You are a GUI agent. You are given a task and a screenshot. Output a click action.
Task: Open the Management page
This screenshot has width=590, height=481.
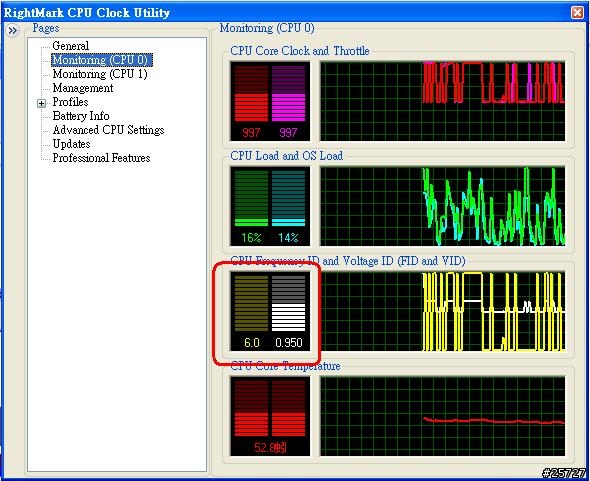(x=83, y=88)
